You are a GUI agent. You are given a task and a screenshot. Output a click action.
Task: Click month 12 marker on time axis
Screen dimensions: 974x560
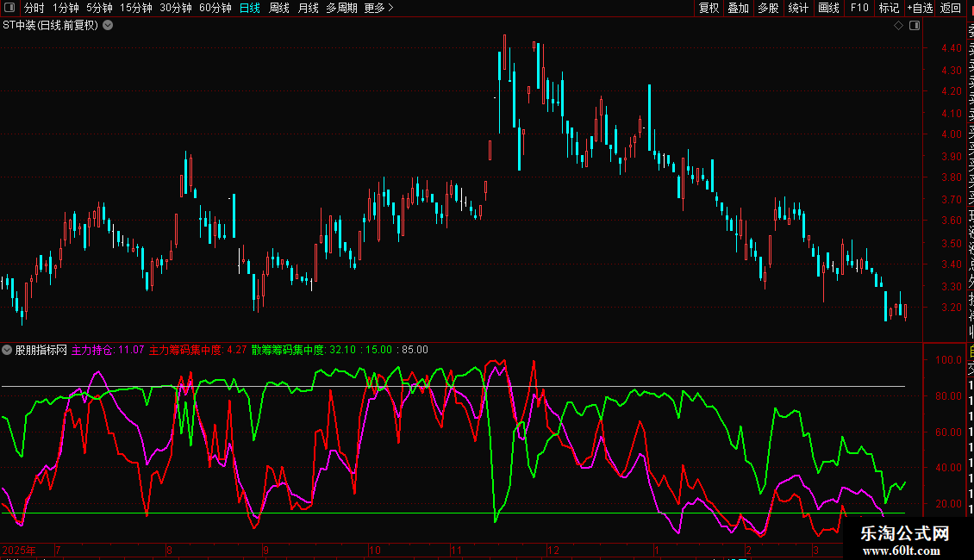pyautogui.click(x=553, y=550)
